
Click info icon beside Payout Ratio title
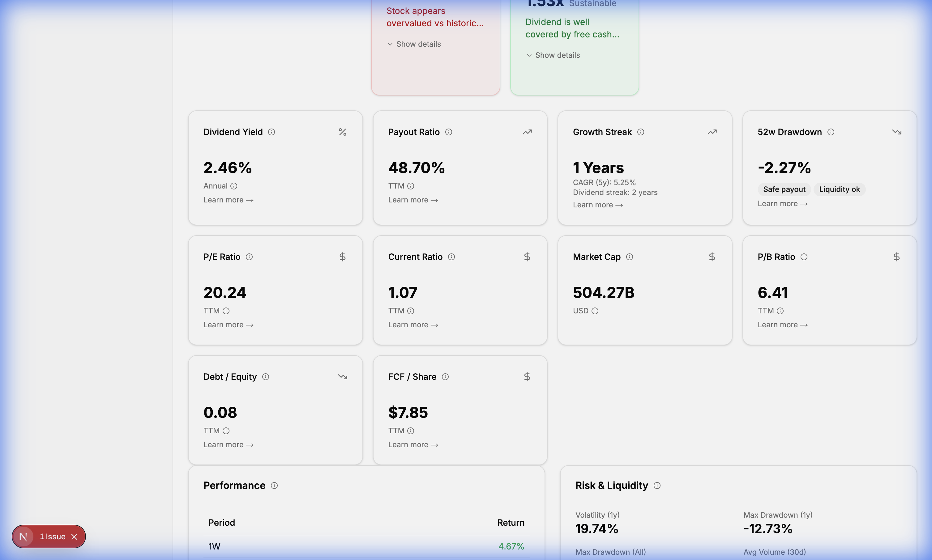[x=448, y=132]
